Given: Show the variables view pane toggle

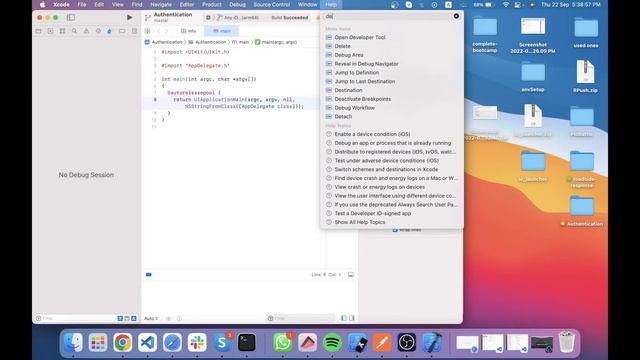Looking at the screenshot, I should [x=344, y=318].
